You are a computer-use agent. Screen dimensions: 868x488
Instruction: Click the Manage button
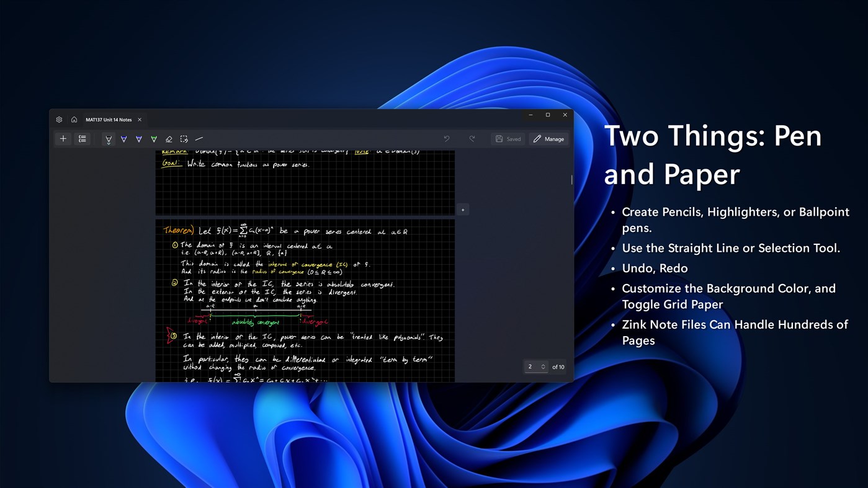[548, 138]
